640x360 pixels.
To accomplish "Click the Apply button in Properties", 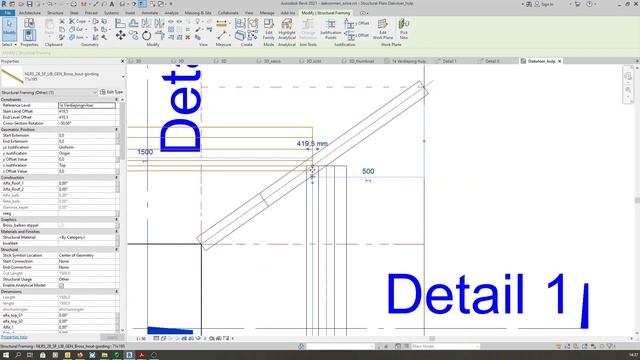I will pos(112,337).
